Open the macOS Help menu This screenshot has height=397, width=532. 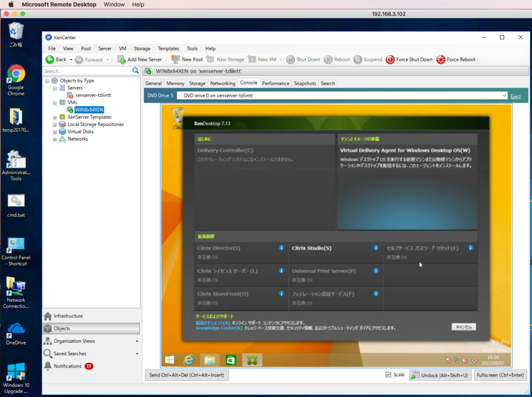point(138,4)
